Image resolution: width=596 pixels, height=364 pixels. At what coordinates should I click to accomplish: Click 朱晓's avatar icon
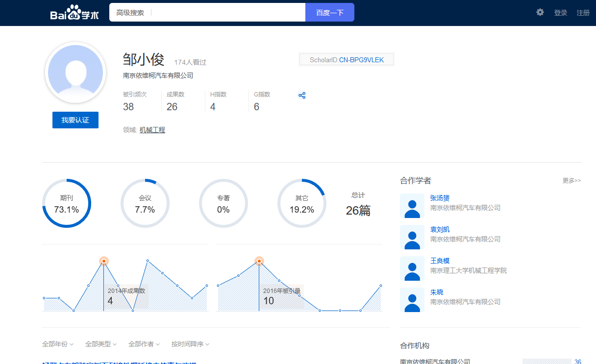(x=412, y=300)
